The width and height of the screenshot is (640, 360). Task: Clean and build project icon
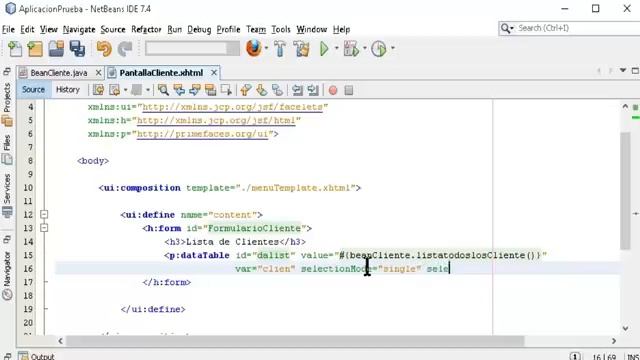tap(302, 49)
